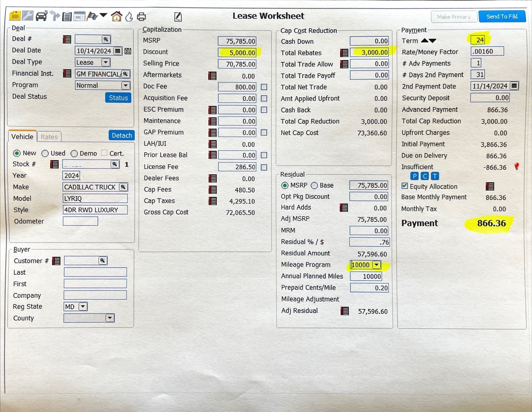Click the blue P button
Viewport: 532px width, 412px height.
click(x=414, y=176)
